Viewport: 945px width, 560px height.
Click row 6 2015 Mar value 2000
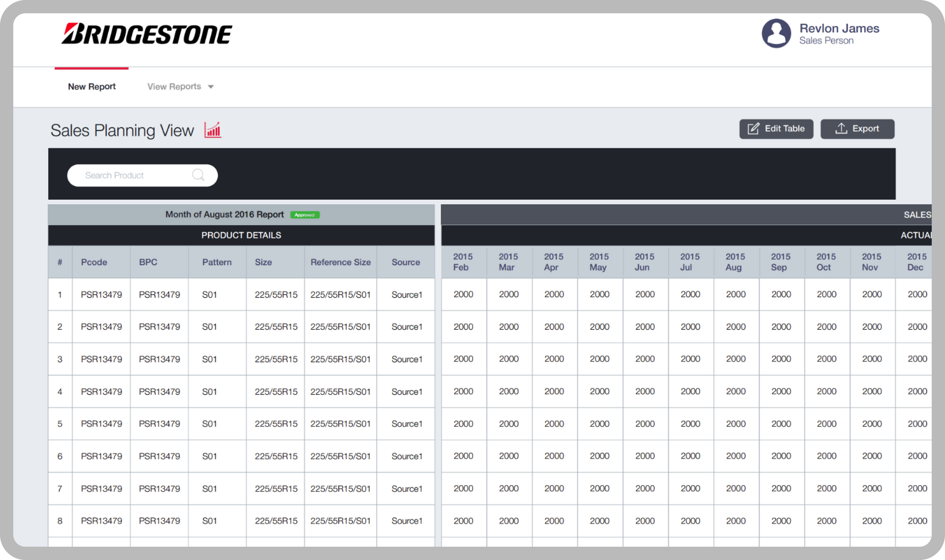[x=509, y=456]
